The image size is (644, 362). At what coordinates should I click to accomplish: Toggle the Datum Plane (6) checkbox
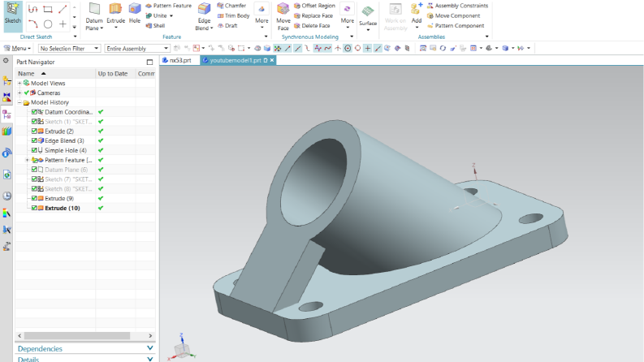pyautogui.click(x=34, y=170)
